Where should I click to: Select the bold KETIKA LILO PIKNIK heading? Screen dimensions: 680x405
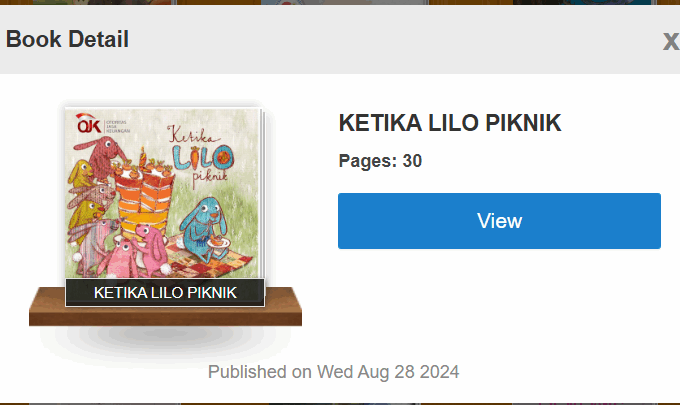point(450,123)
